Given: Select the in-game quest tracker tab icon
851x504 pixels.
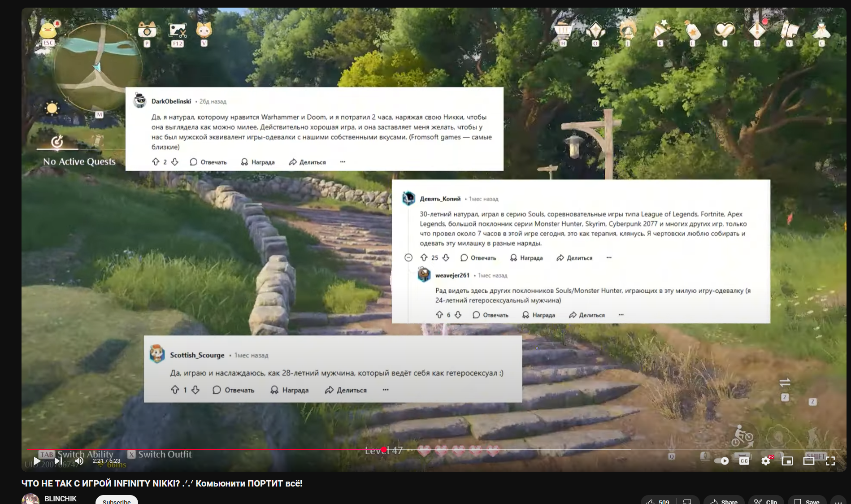Looking at the screenshot, I should pyautogui.click(x=57, y=142).
